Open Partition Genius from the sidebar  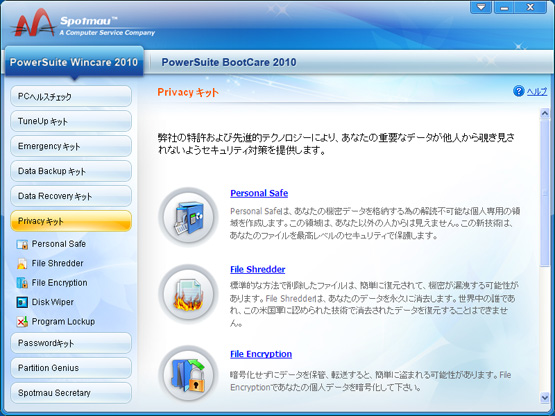pyautogui.click(x=71, y=368)
